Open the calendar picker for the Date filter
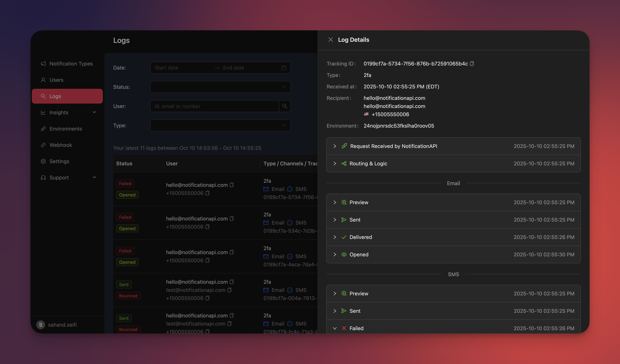The image size is (620, 364). [283, 68]
